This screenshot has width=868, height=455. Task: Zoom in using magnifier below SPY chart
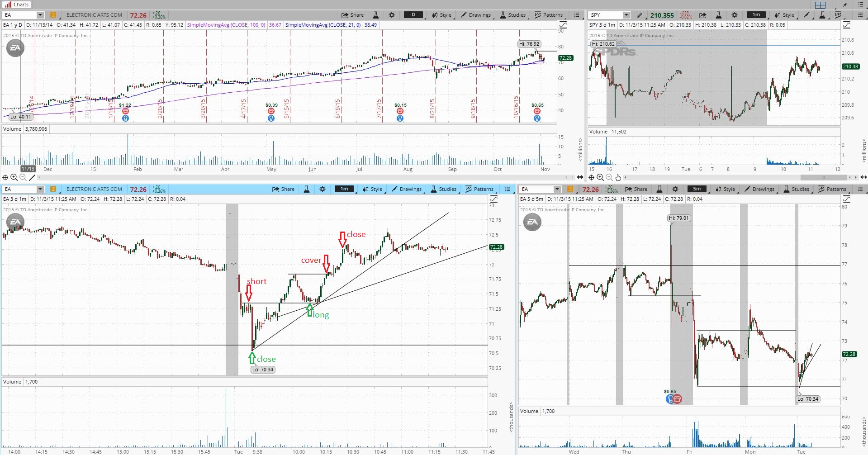600,177
